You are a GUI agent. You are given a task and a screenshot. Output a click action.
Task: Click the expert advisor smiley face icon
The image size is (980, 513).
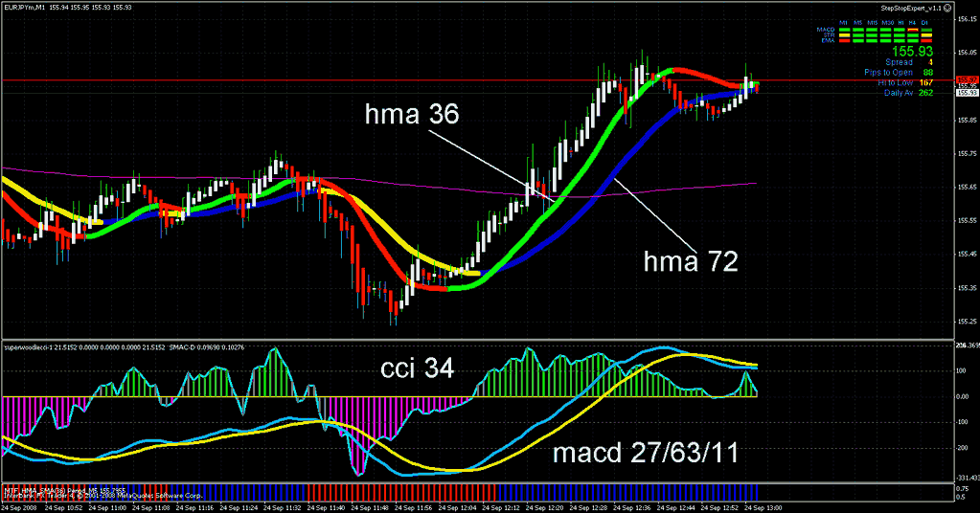tap(947, 8)
